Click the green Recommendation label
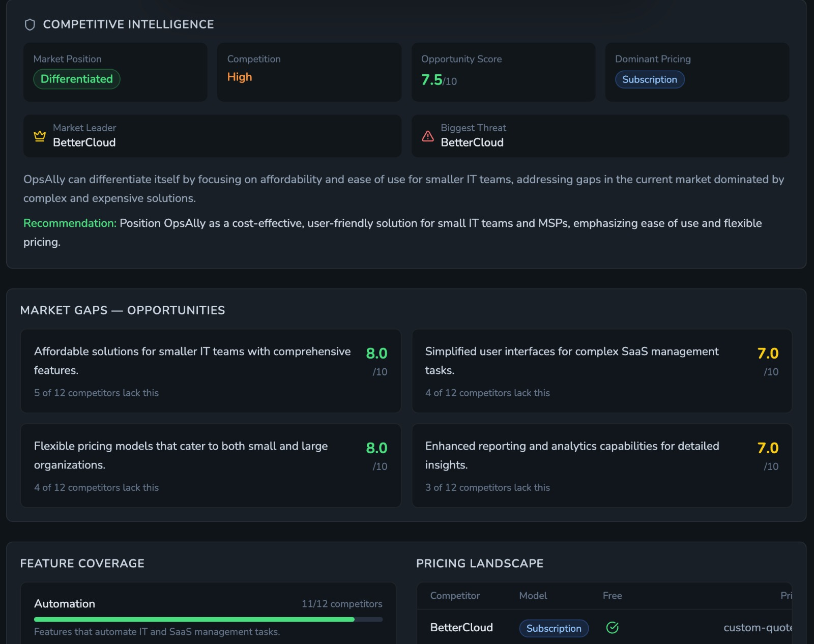 [x=70, y=223]
